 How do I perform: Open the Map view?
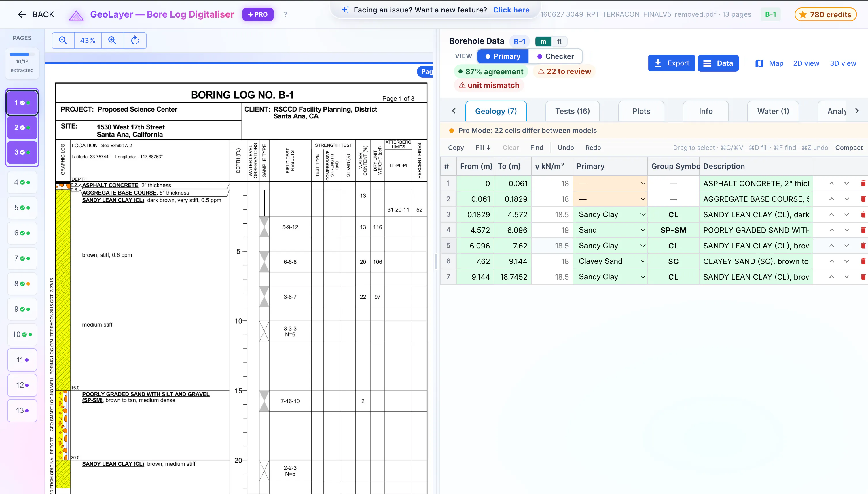[769, 63]
